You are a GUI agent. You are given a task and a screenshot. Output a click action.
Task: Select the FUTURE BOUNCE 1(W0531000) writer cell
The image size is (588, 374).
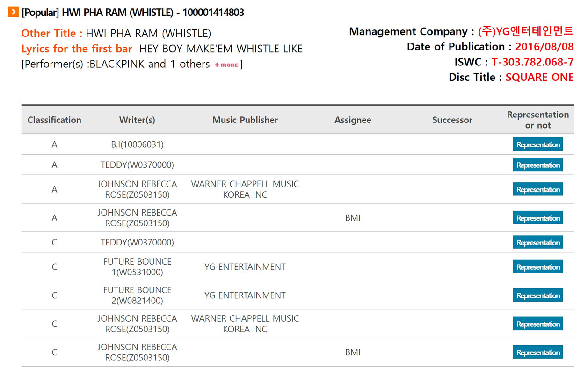137,267
